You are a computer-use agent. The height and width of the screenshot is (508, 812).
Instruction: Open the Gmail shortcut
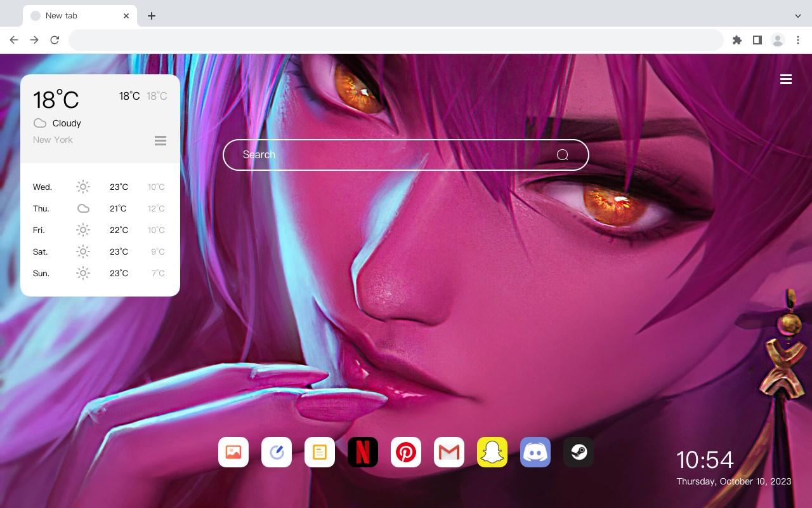(449, 452)
